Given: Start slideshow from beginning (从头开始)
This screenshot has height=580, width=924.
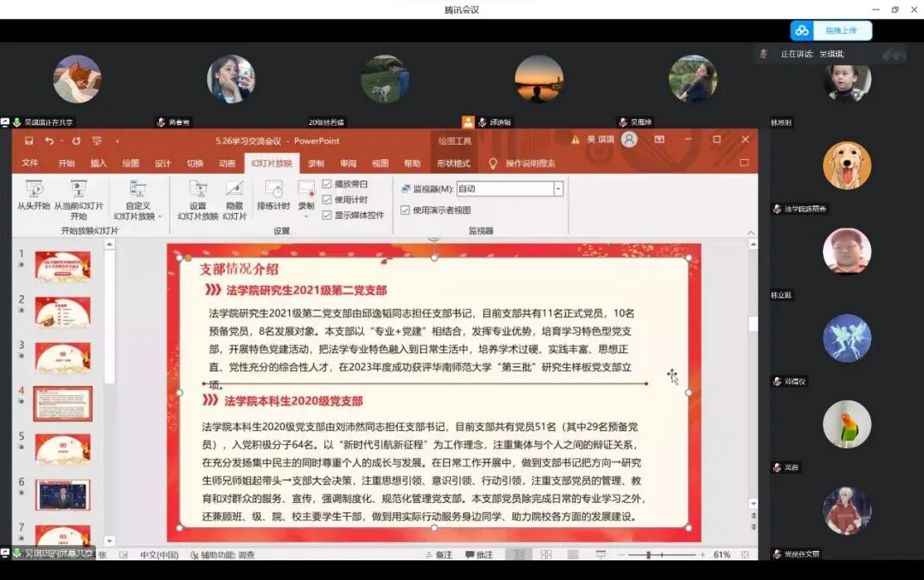Looking at the screenshot, I should pyautogui.click(x=34, y=190).
